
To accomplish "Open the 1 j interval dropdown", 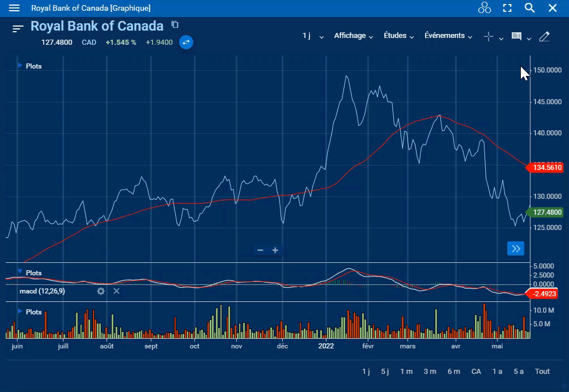I will [313, 36].
